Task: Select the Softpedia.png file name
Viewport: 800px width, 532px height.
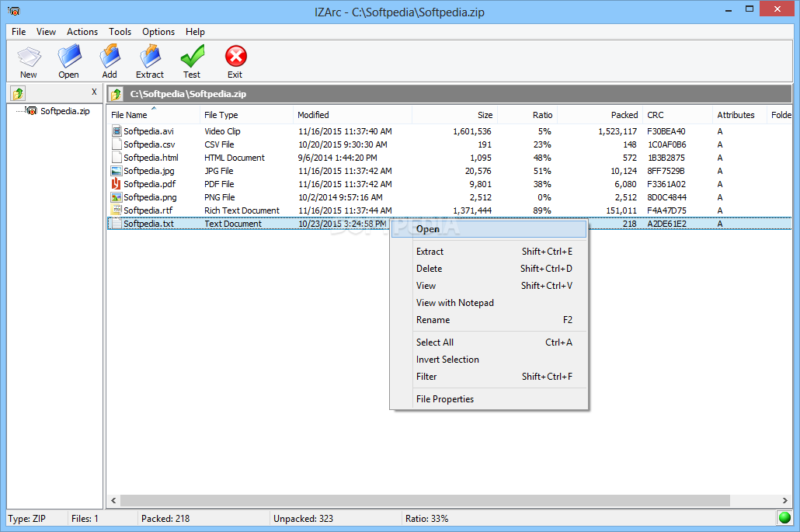Action: [x=150, y=197]
